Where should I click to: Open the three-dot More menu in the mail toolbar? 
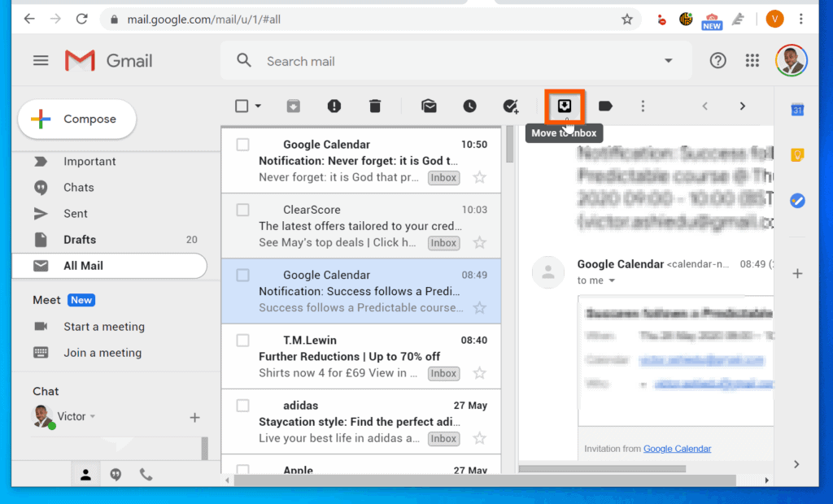tap(643, 106)
